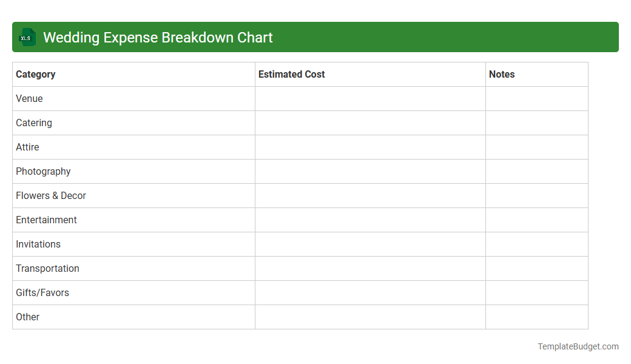Viewport: 631px width, 364px height.
Task: Click the Estimated Cost field for Other
Action: (x=370, y=317)
